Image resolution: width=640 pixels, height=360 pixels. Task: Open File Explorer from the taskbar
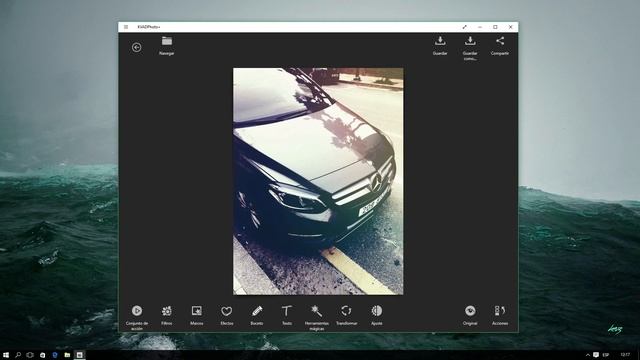click(67, 355)
